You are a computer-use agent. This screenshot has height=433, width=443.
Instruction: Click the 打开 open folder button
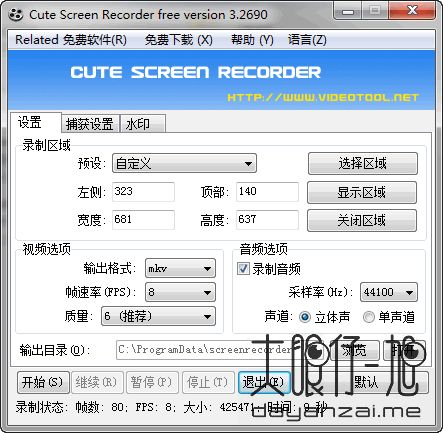405,350
